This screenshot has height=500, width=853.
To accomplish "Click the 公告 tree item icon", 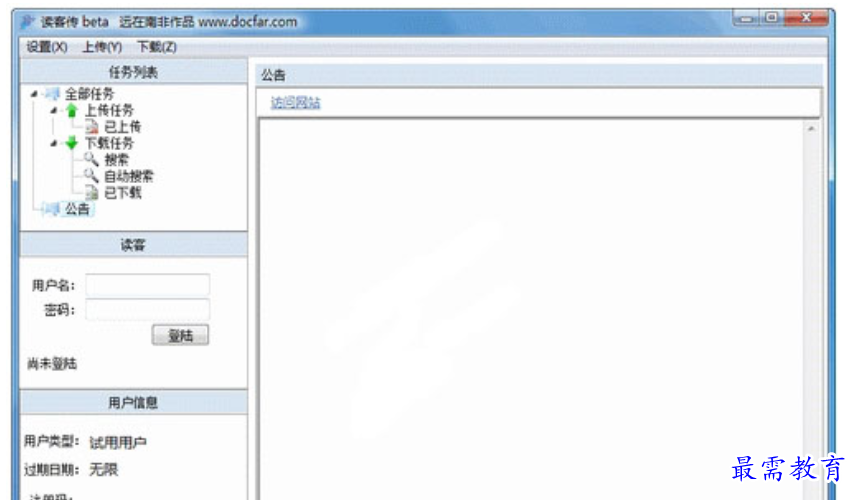I will [x=52, y=209].
